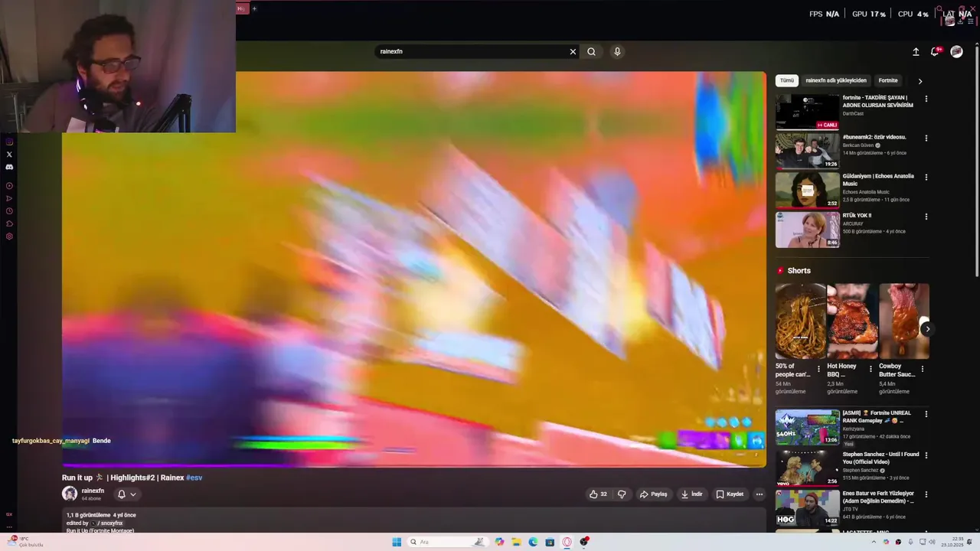Open the '50% of people can't...' Short
This screenshot has height=551, width=980.
[800, 321]
